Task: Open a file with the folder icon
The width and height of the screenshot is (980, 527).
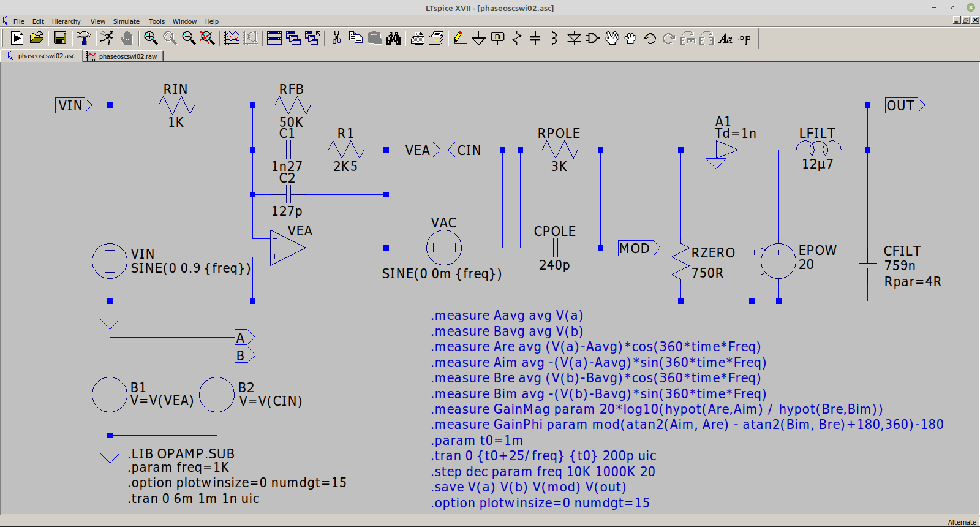Action: 37,38
